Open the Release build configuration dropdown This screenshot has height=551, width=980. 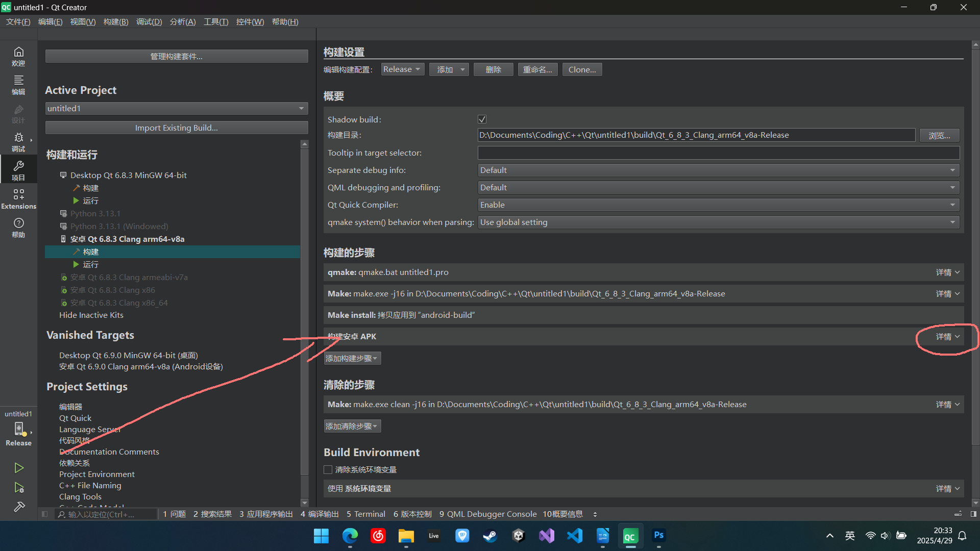pos(402,69)
